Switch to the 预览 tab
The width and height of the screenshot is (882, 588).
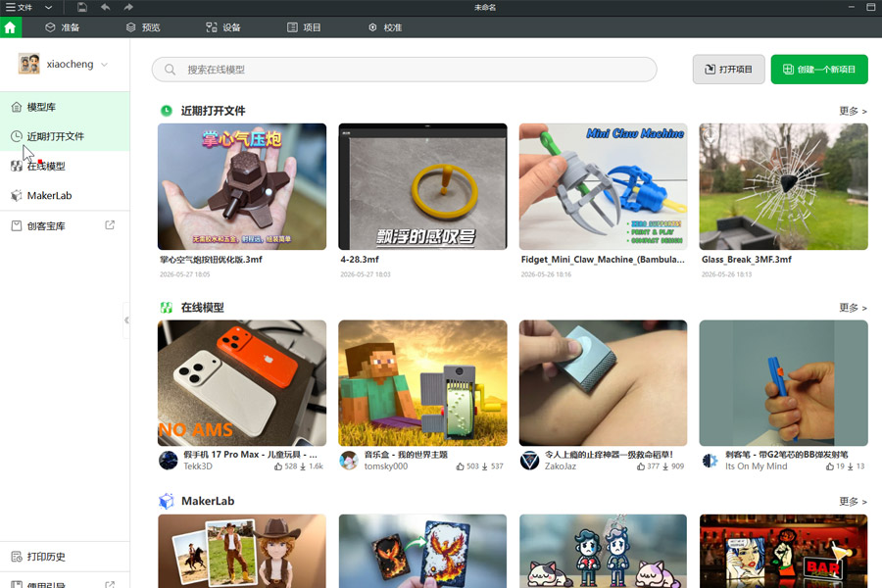pos(143,27)
